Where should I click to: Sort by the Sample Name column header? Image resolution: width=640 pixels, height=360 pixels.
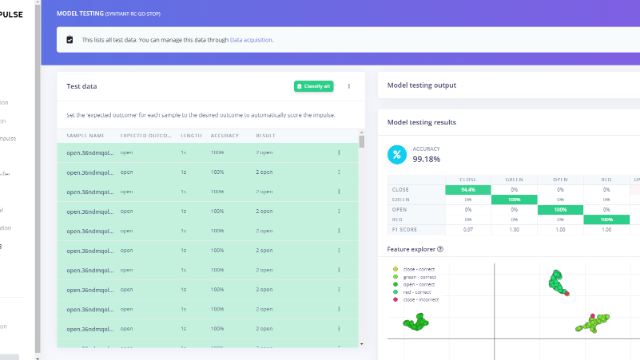85,136
